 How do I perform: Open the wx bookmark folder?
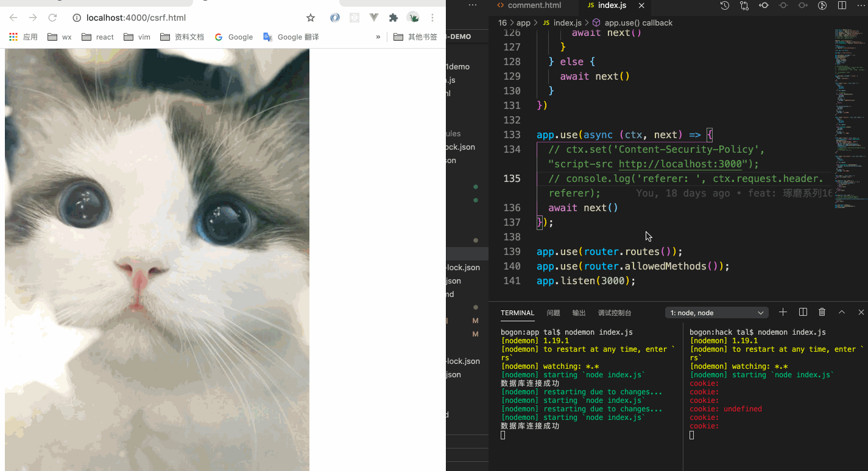[59, 37]
